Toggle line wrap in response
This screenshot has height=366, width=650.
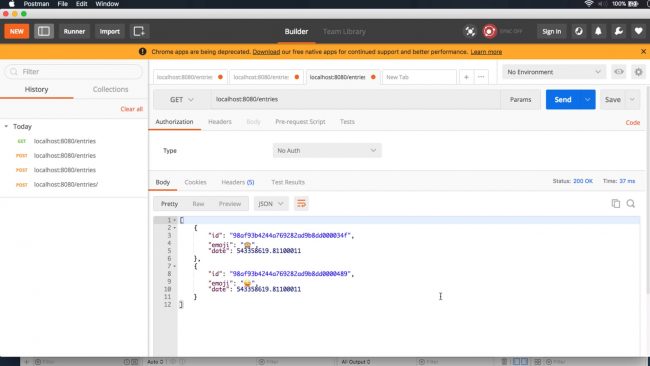(301, 204)
